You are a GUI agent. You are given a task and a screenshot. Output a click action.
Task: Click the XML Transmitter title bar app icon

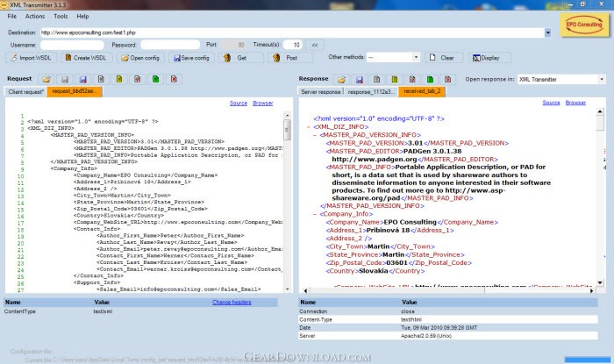pyautogui.click(x=4, y=4)
